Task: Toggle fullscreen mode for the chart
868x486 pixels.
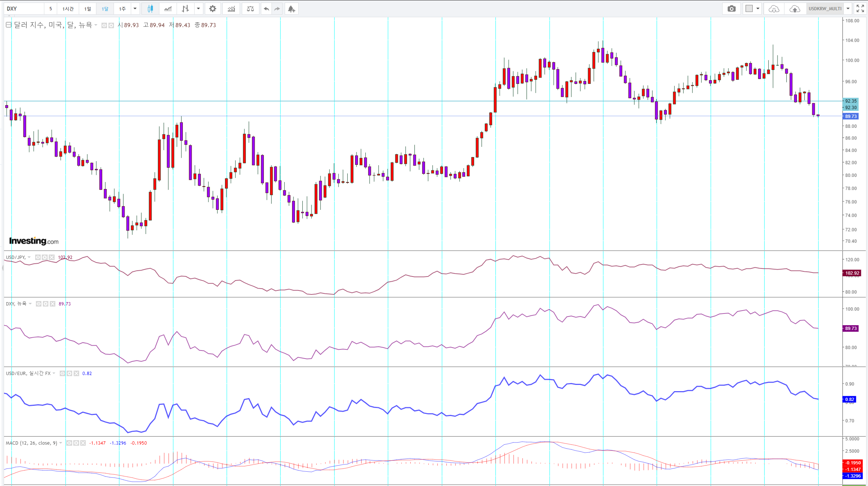Action: point(860,9)
